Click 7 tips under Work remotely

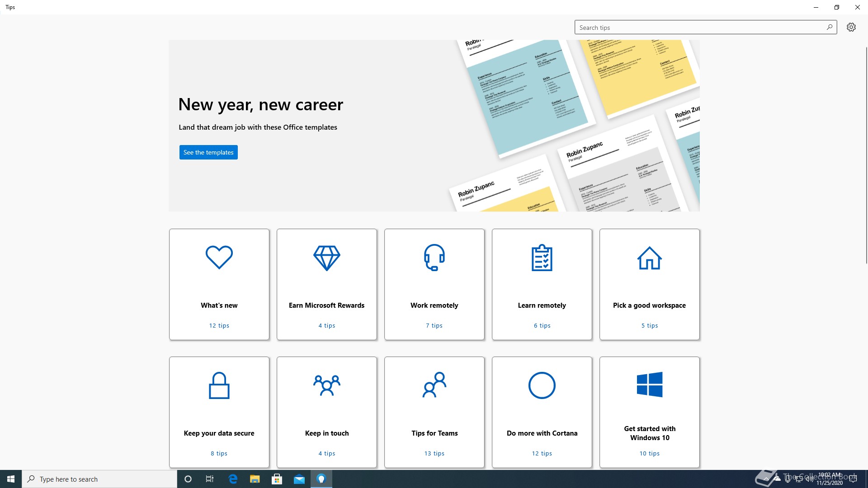point(434,325)
